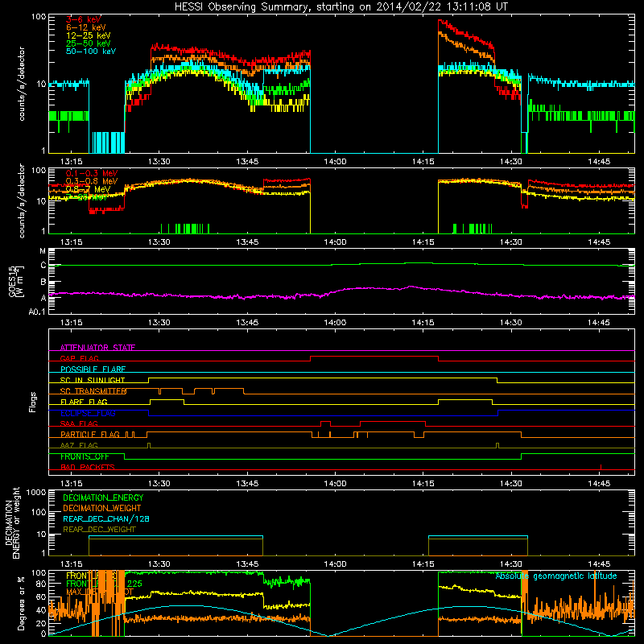Click the PARTICLE_FLAG label
The height and width of the screenshot is (644, 644).
[x=90, y=434]
